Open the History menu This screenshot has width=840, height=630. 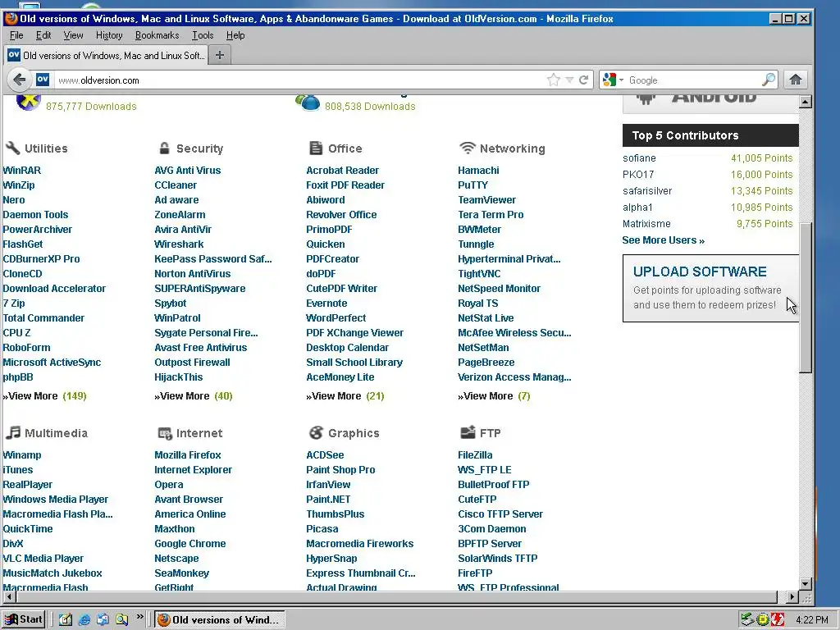[109, 35]
